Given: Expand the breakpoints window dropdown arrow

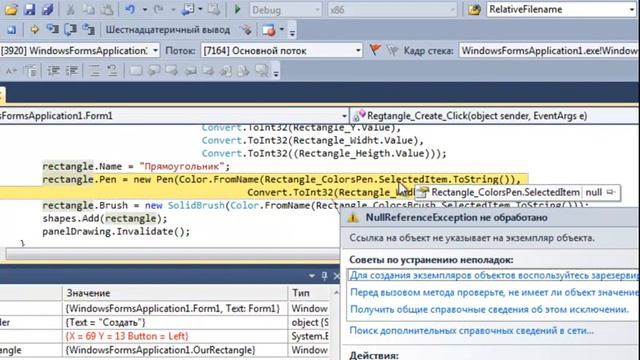Looking at the screenshot, I should 282,30.
